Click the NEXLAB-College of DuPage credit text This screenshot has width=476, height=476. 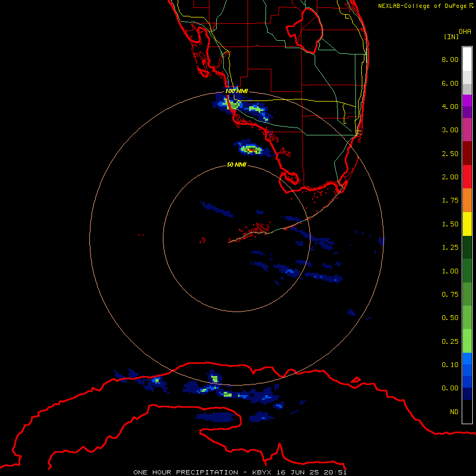422,6
